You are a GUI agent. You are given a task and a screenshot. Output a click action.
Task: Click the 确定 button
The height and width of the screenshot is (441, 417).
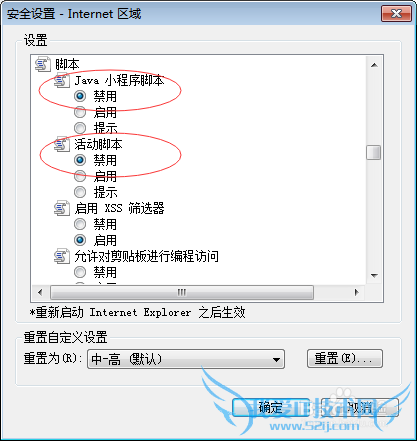tap(271, 407)
